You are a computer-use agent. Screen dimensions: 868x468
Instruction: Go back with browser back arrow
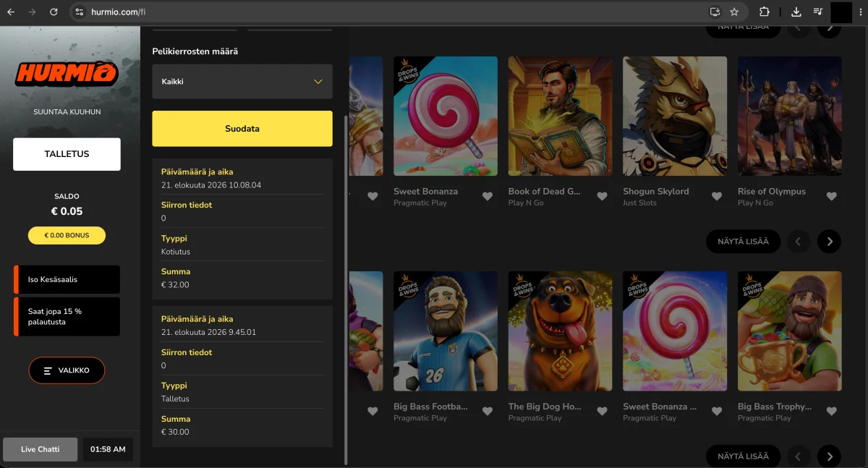11,12
